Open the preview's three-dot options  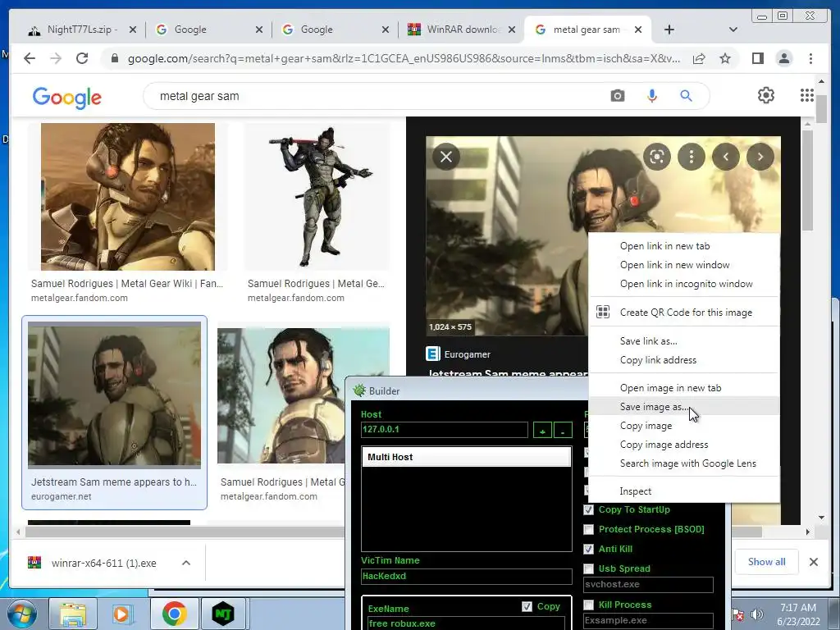691,157
